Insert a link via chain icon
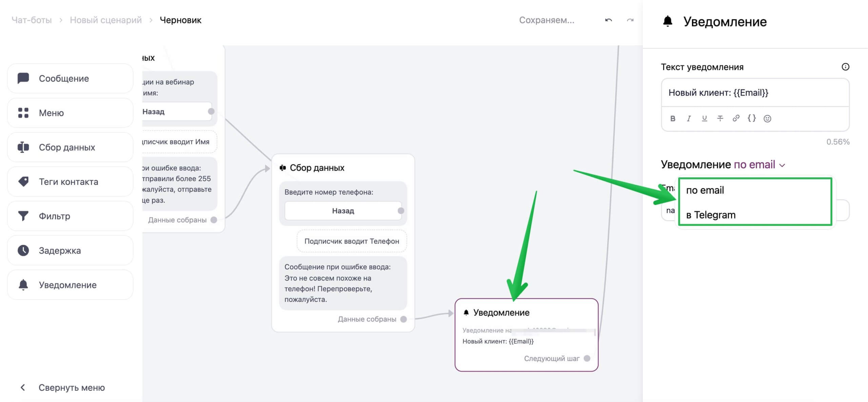The width and height of the screenshot is (868, 402). pyautogui.click(x=736, y=118)
